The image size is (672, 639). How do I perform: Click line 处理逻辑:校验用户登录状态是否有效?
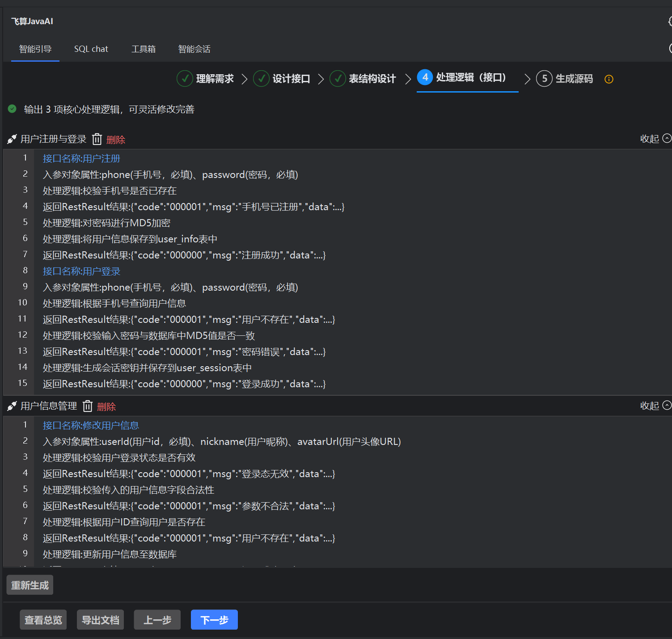tap(119, 457)
